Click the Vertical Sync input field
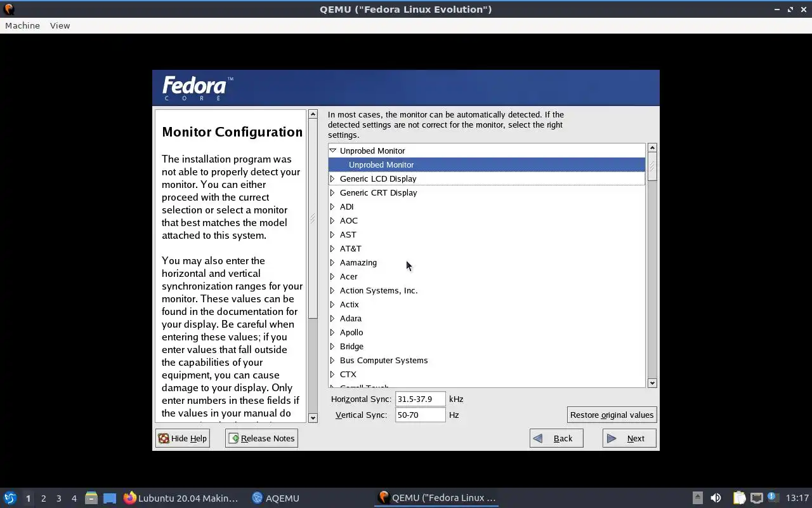 pyautogui.click(x=420, y=415)
